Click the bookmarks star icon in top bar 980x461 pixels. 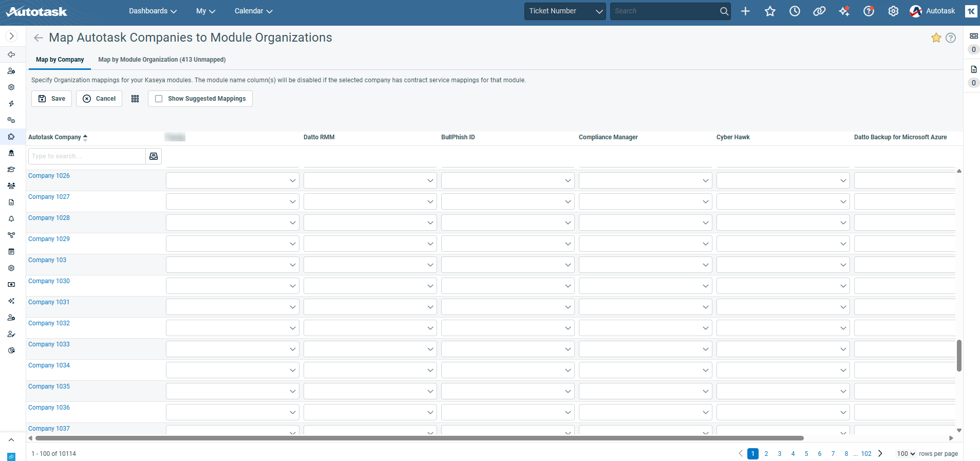point(770,11)
